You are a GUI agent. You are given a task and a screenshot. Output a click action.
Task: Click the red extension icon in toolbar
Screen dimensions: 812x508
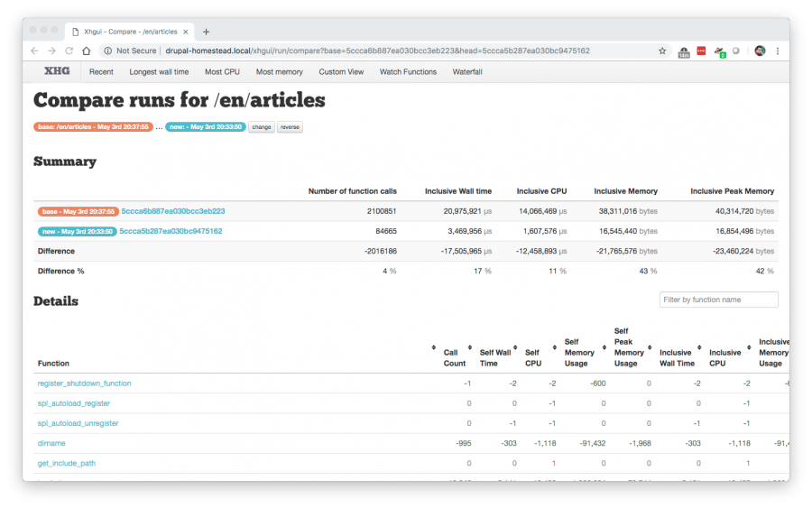pyautogui.click(x=701, y=51)
